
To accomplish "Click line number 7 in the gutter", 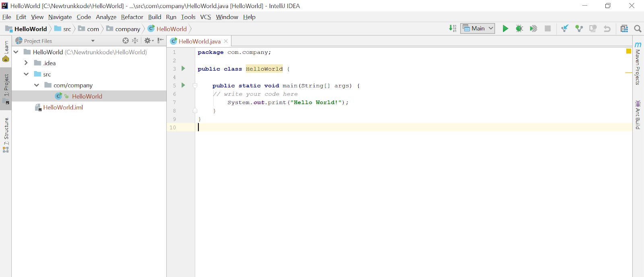I will [x=174, y=102].
